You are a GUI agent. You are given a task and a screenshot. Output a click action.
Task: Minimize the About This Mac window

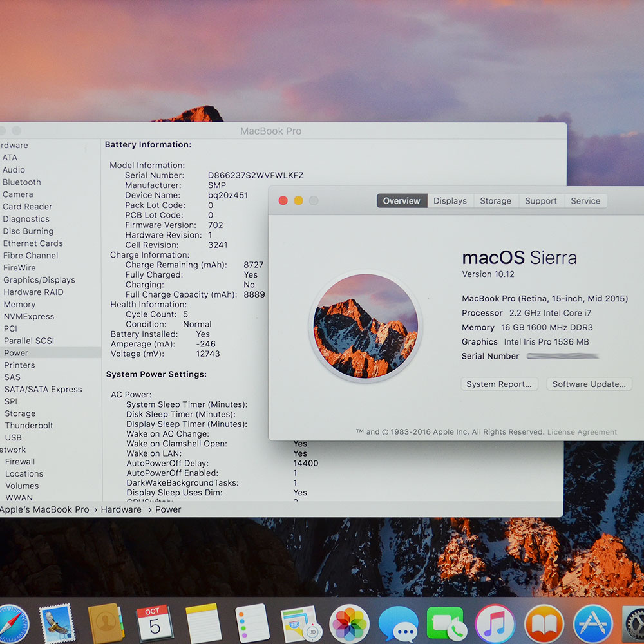pos(299,200)
